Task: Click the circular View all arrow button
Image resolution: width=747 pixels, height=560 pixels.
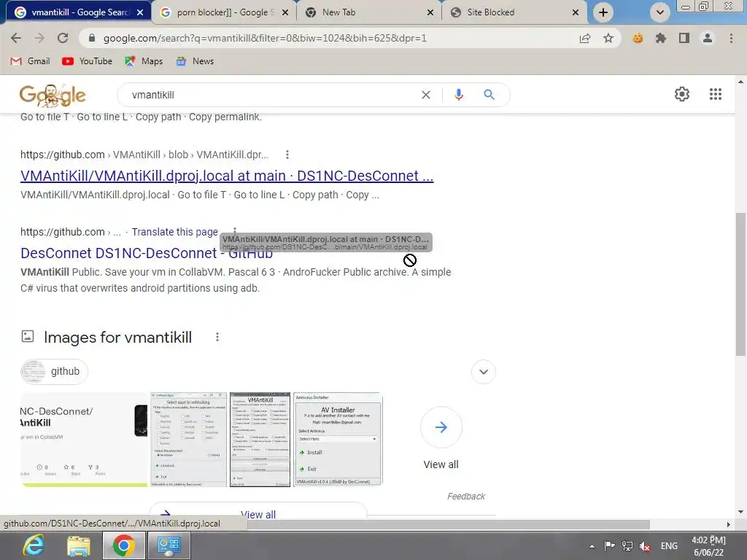Action: point(441,427)
